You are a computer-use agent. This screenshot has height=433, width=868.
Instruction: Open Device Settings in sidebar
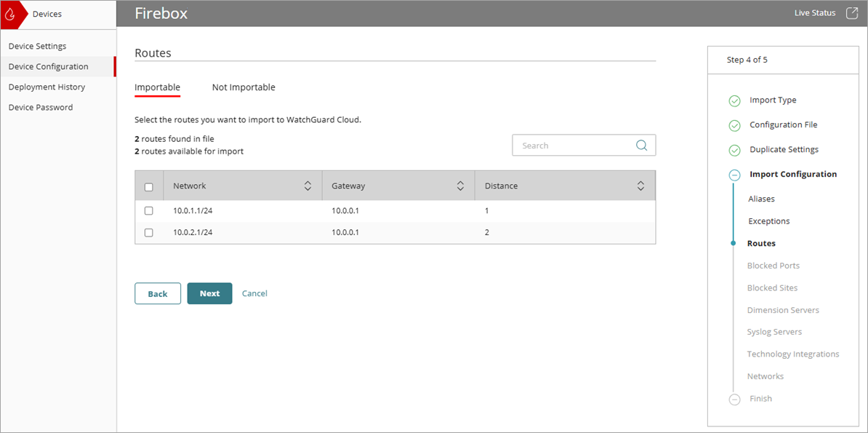(38, 46)
